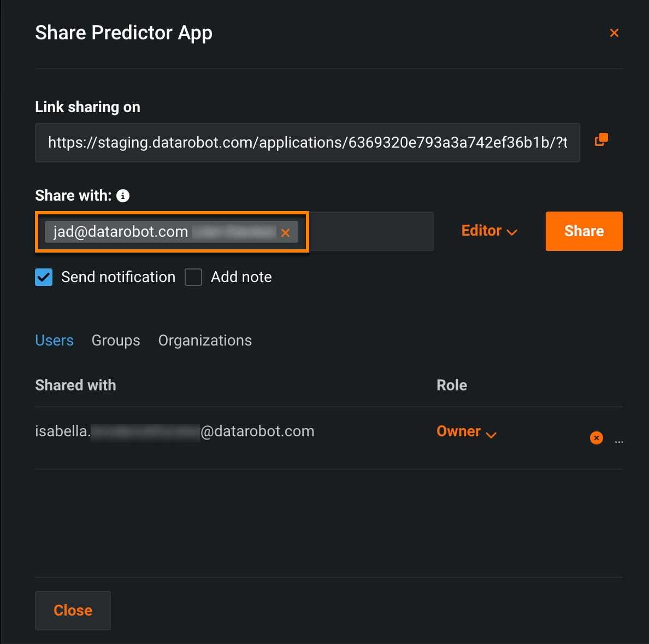The width and height of the screenshot is (649, 644).
Task: Click the Role column header
Action: [x=452, y=385]
